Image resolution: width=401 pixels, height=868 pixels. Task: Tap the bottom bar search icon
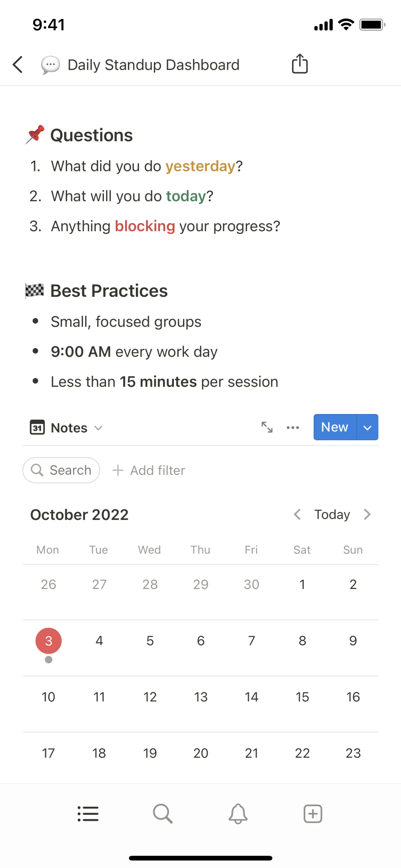click(x=163, y=814)
